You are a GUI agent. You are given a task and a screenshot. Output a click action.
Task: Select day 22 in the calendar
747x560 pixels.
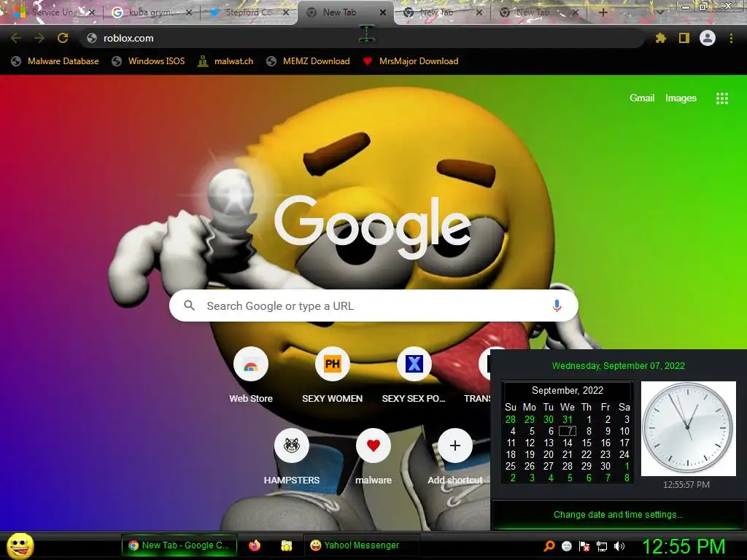tap(587, 455)
